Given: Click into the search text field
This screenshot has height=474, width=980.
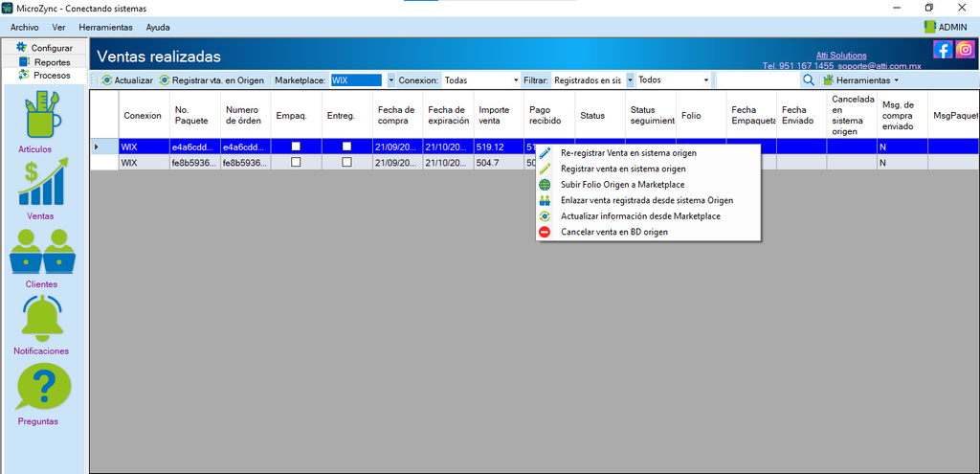Looking at the screenshot, I should click(x=758, y=80).
